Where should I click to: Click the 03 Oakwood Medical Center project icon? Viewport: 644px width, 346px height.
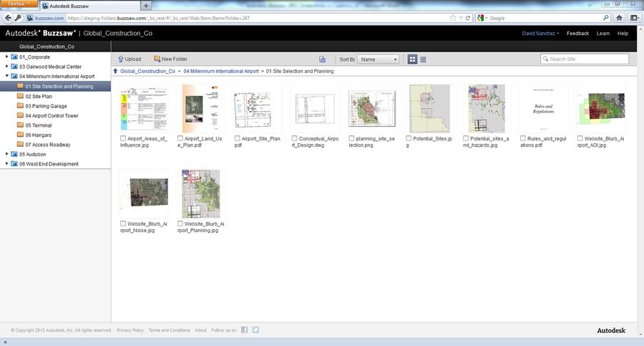14,66
